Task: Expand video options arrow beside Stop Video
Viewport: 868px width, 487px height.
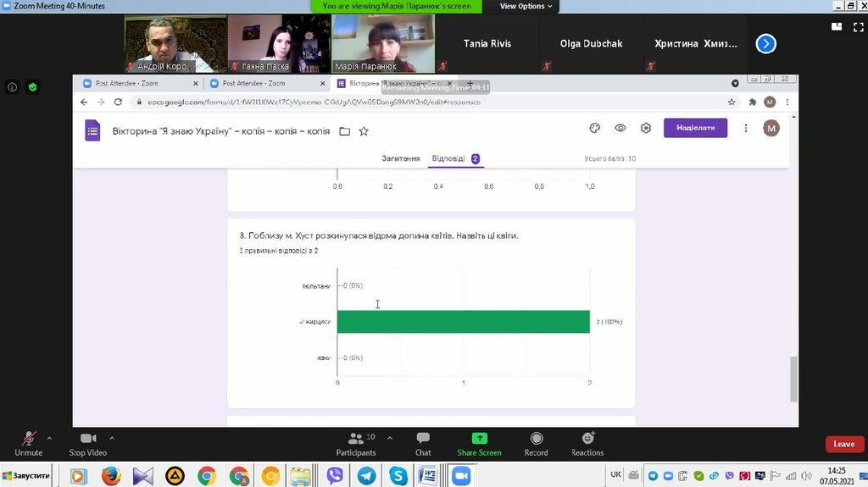Action: pyautogui.click(x=112, y=438)
